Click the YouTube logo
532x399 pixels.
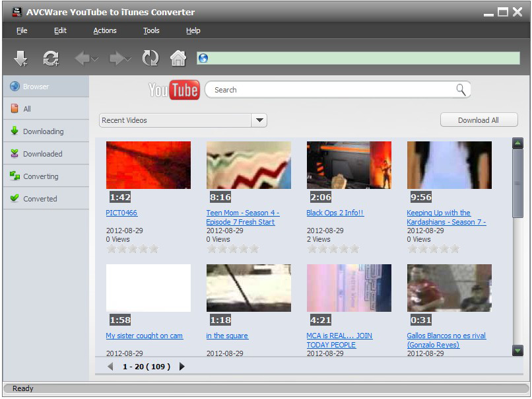click(174, 90)
